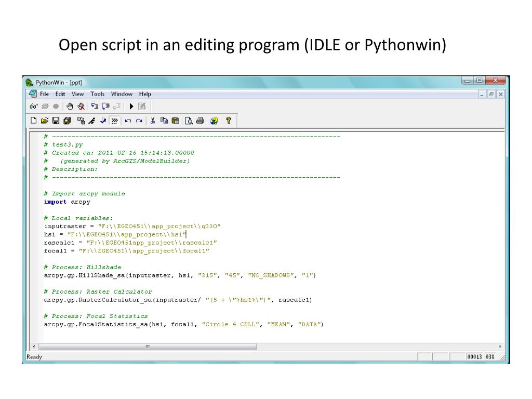
Task: Click the yellow question mark About icon
Action: [x=229, y=121]
